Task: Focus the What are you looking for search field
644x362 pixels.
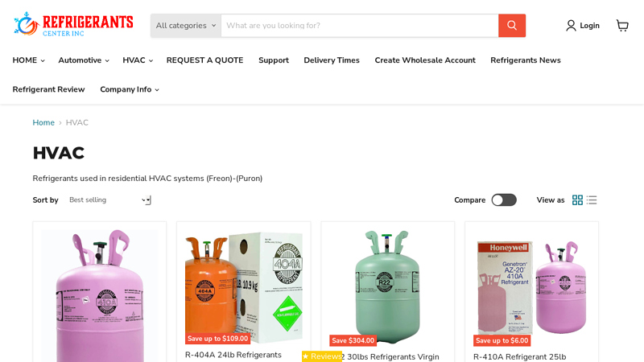Action: 360,26
